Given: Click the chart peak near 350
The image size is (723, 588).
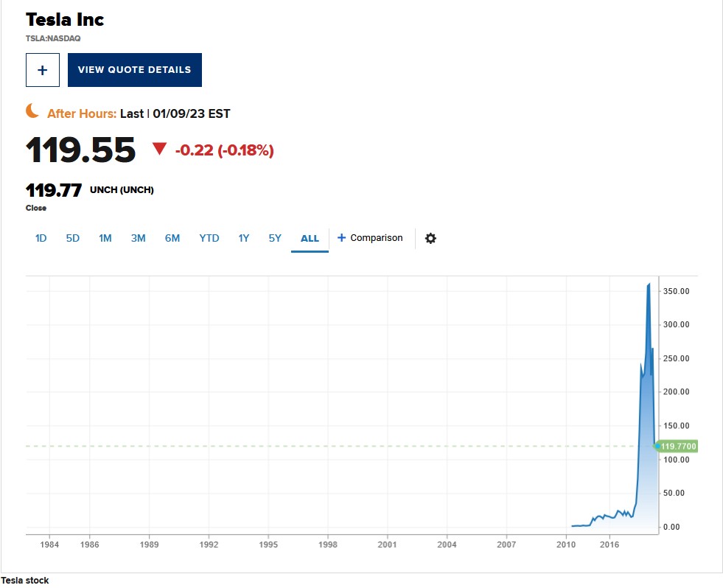Looking at the screenshot, I should point(649,285).
